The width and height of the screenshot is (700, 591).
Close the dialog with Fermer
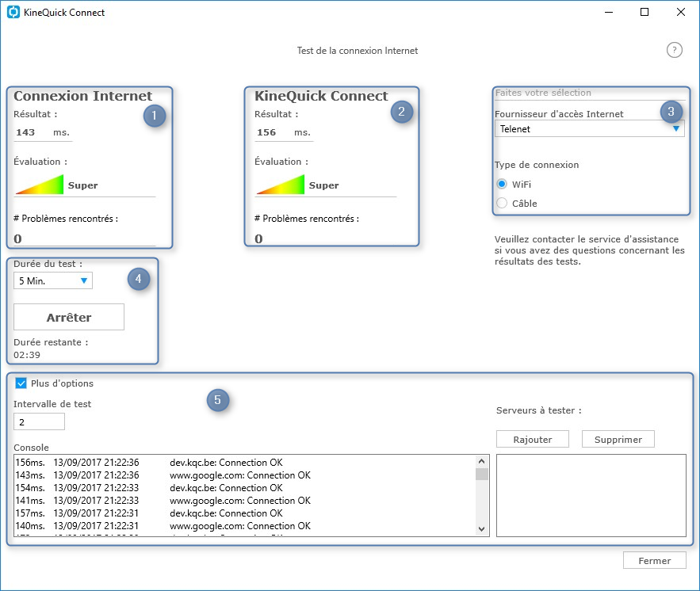[x=655, y=561]
